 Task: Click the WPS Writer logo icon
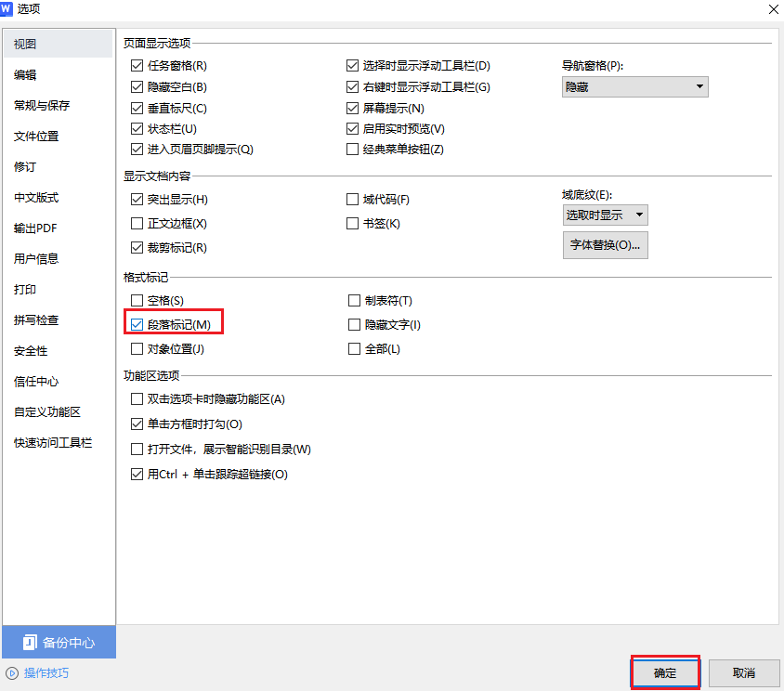[11, 9]
